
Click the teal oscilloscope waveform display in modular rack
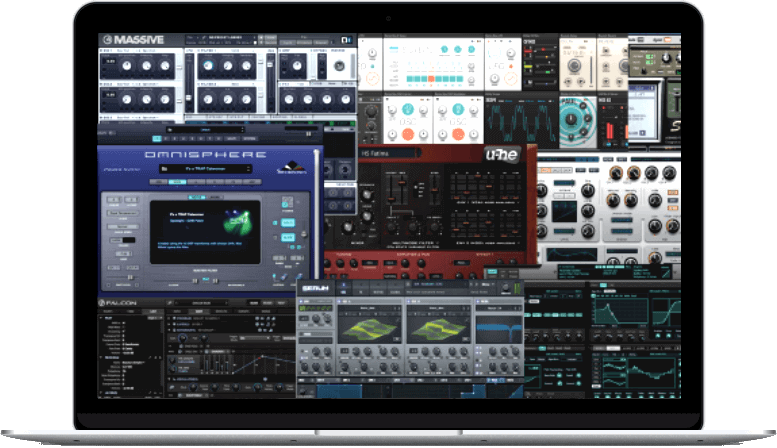click(x=521, y=123)
